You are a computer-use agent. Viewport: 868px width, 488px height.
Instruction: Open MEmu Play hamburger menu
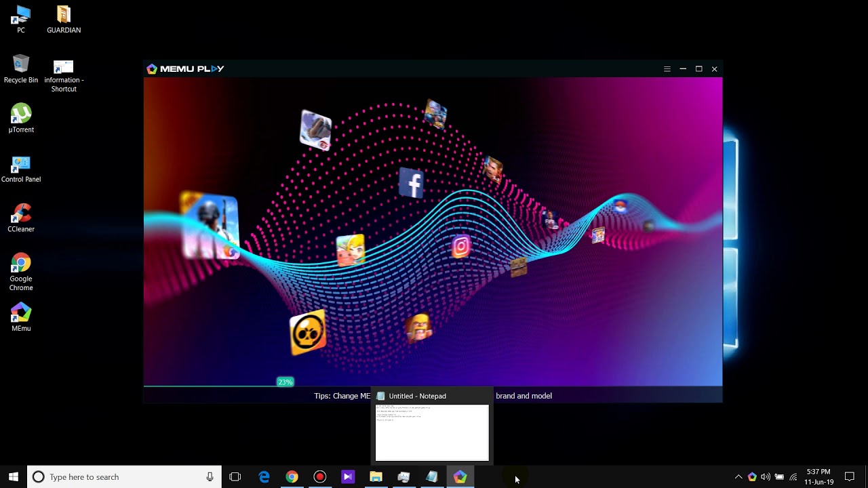667,69
